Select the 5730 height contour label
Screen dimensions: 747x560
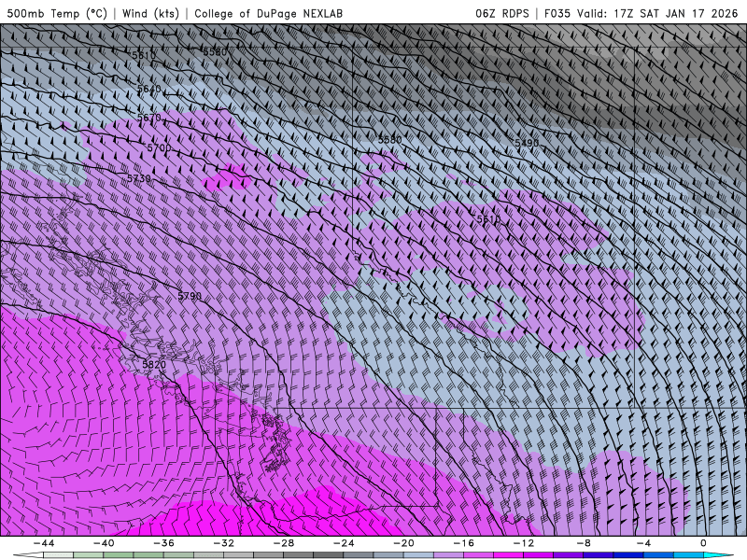coord(139,178)
